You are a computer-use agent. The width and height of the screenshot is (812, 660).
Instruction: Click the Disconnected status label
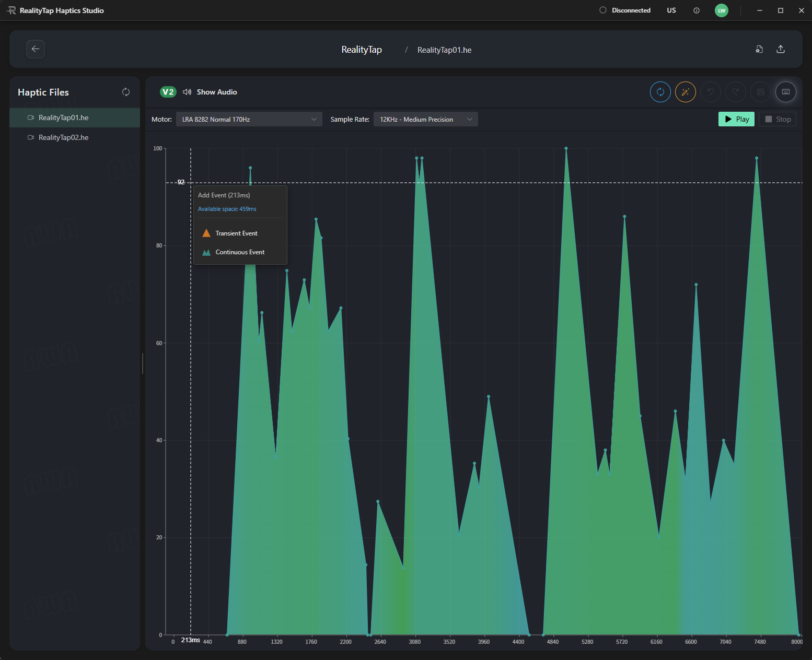(631, 10)
